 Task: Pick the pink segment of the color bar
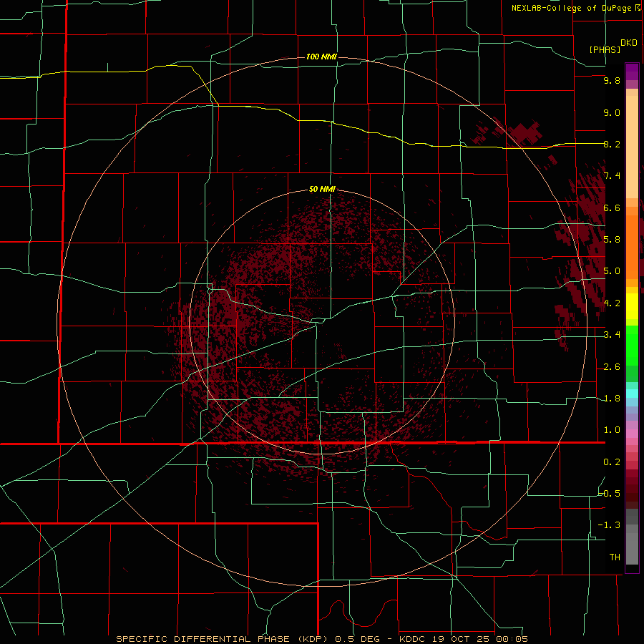pos(632,434)
